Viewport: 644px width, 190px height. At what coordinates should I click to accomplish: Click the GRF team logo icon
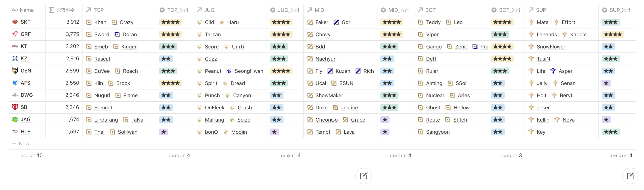pos(15,34)
